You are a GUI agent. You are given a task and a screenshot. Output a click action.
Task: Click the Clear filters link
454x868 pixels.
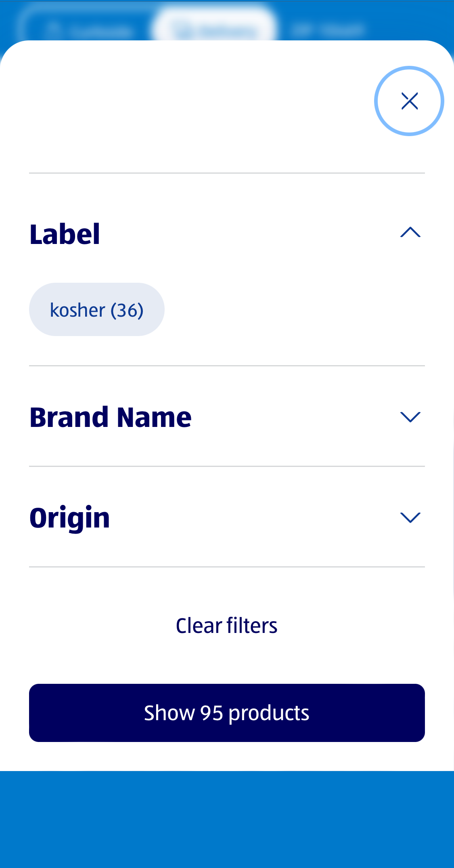[226, 625]
